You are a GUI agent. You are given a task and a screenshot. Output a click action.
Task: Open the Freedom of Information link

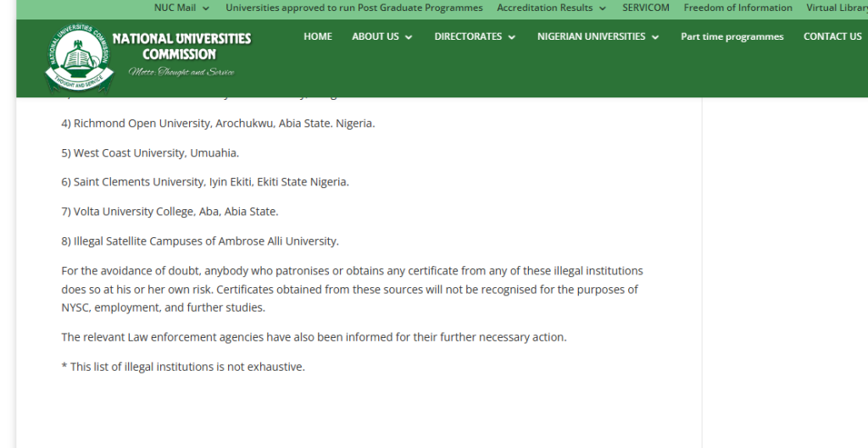(737, 8)
